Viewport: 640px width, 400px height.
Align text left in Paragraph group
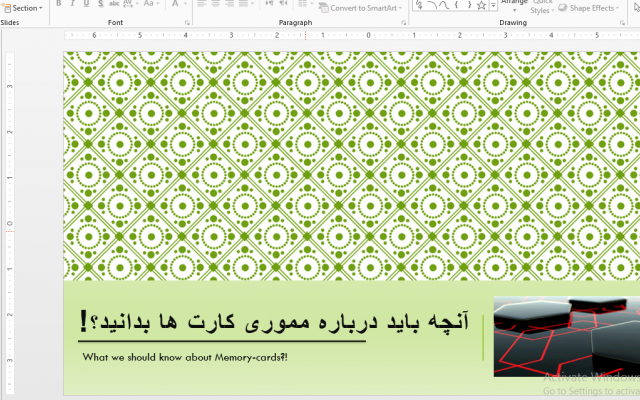tap(202, 4)
